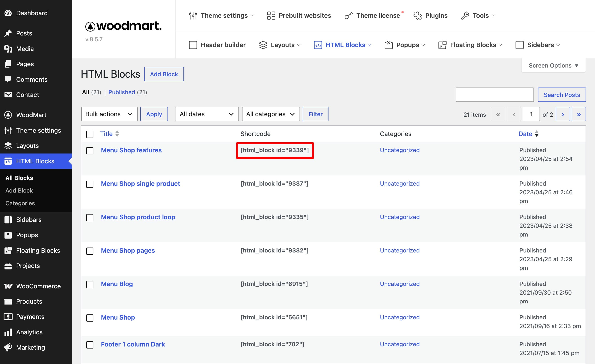Click the Theme license key icon
This screenshot has width=595, height=364.
click(x=348, y=15)
